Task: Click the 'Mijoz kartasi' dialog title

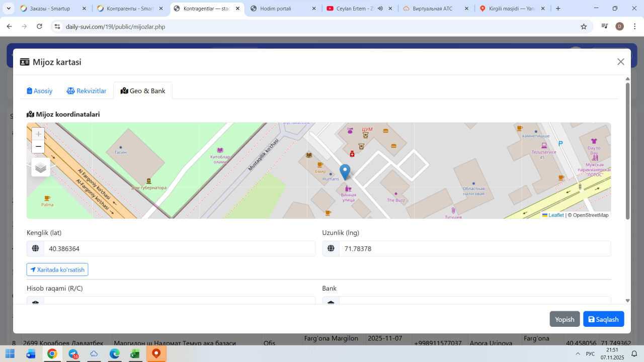Action: pos(57,62)
